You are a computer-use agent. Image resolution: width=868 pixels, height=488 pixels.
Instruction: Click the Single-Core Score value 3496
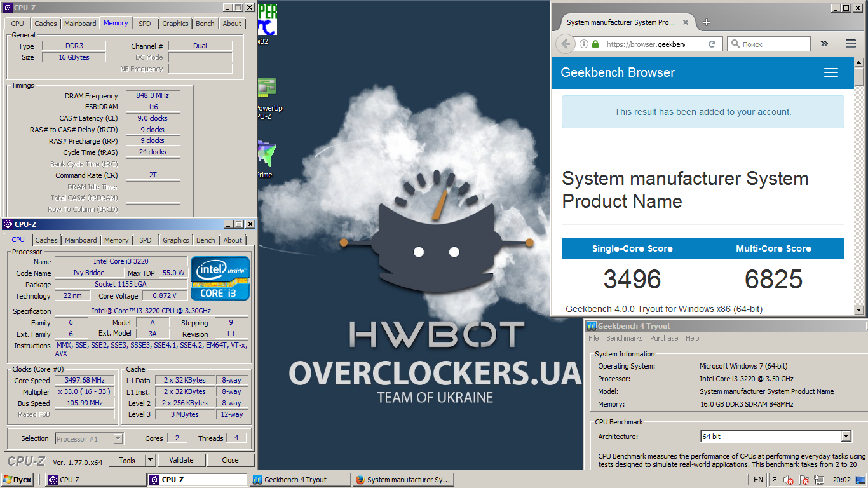point(632,280)
